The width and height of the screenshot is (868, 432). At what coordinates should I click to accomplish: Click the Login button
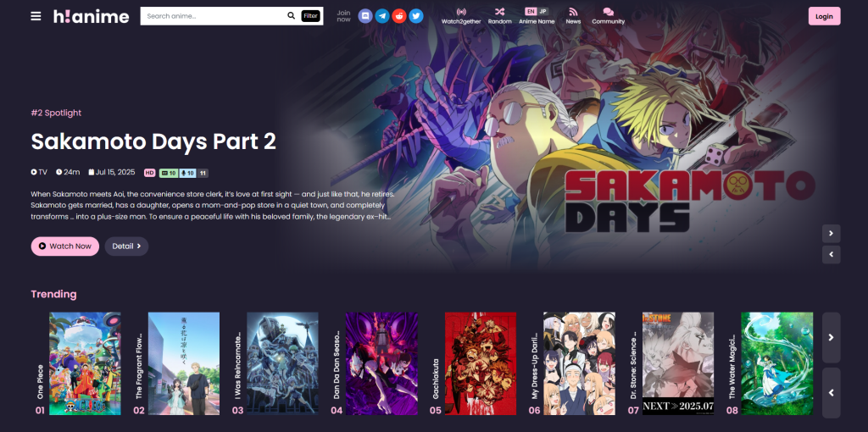pos(824,16)
